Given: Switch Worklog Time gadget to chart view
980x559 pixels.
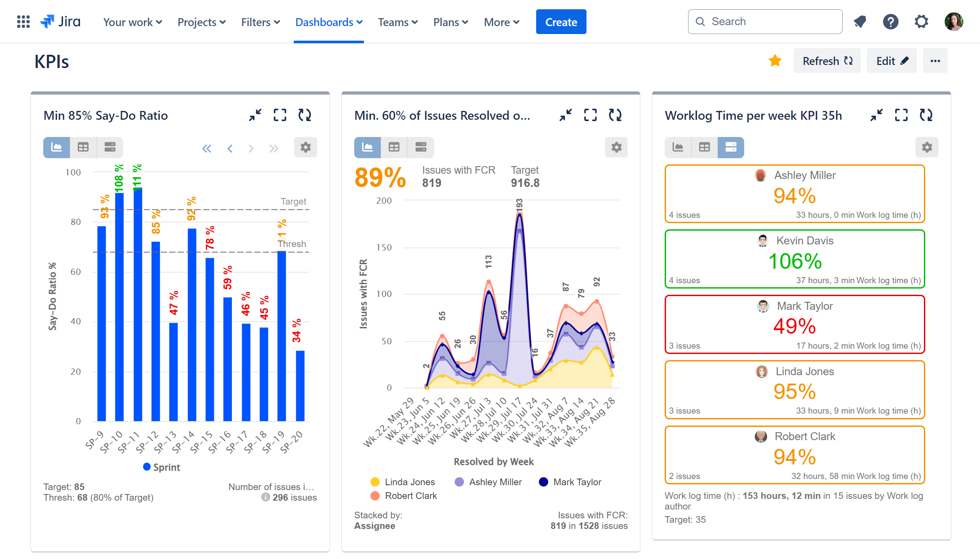Looking at the screenshot, I should [678, 147].
